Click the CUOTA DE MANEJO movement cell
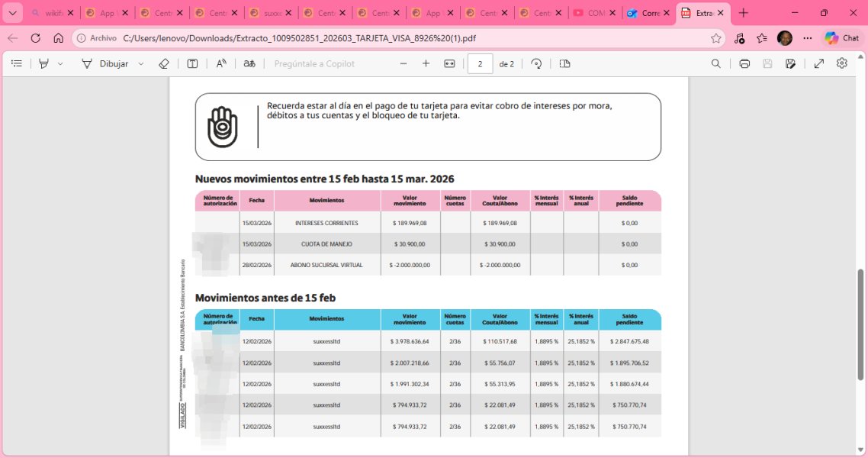 click(326, 244)
